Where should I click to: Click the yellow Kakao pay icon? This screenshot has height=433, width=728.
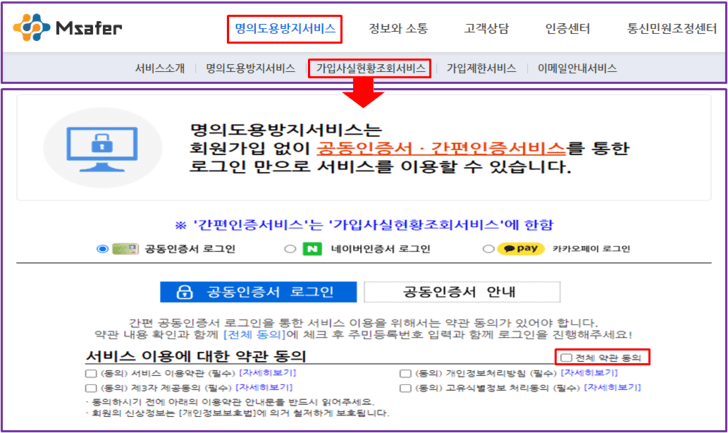[x=520, y=249]
